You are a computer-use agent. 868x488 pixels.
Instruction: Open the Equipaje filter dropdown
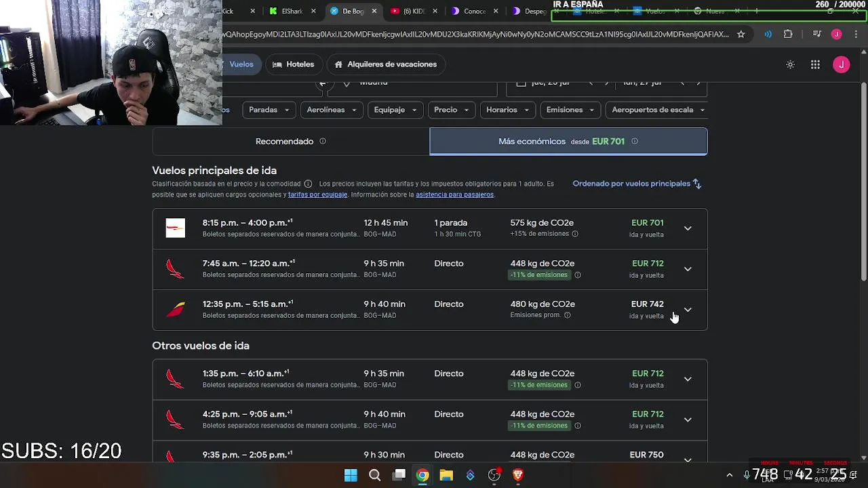click(x=395, y=110)
